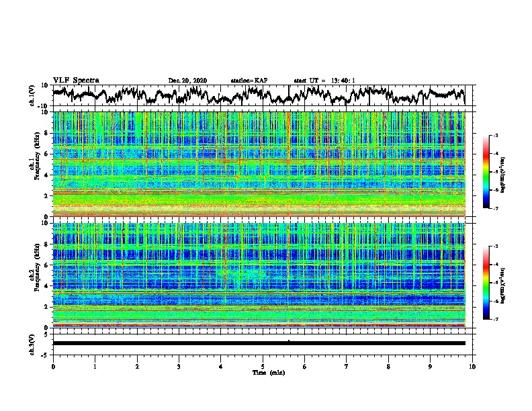Click the "10" tick on the time axis
Viewport: 532px width, 411px height.
coord(472,367)
